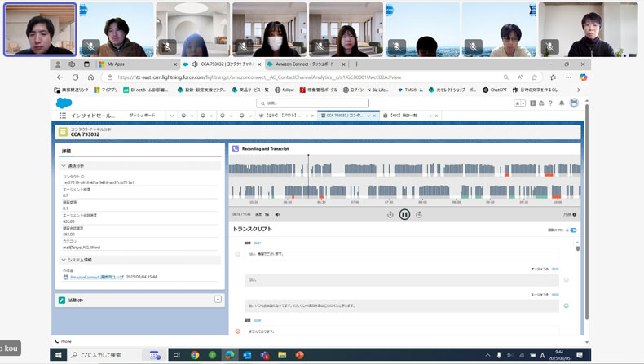Switch to the ダッシュボード workspace tab
This screenshot has height=364, width=644.
[x=143, y=116]
